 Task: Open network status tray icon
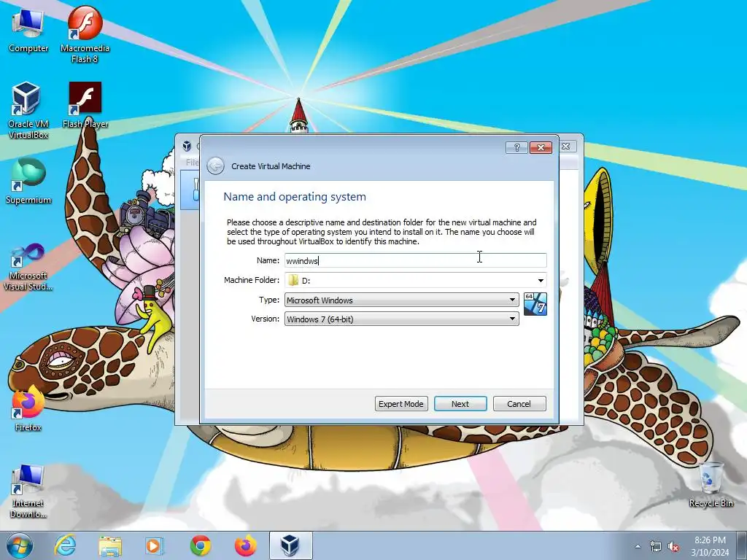tap(656, 547)
